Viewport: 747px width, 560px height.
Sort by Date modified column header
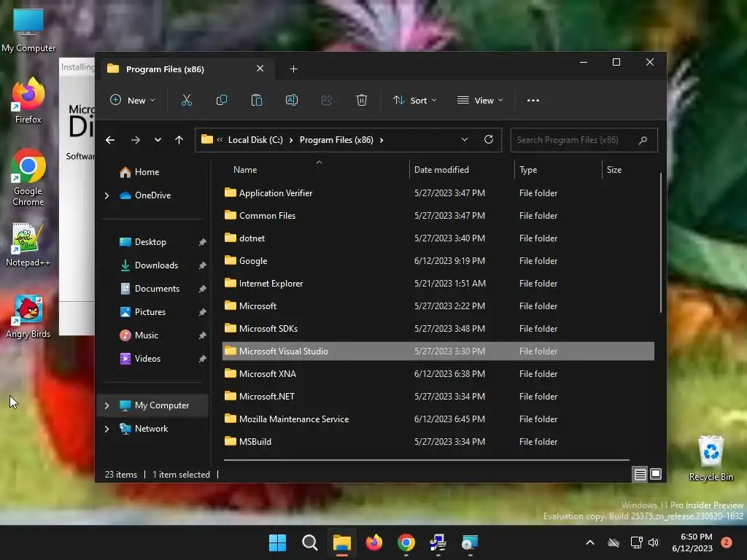pyautogui.click(x=462, y=169)
